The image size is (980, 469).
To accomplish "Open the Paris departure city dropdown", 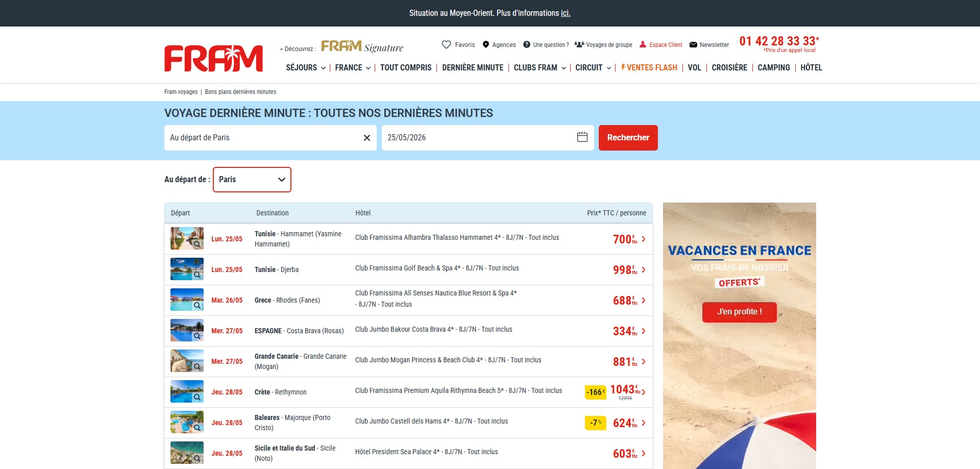I will tap(252, 180).
